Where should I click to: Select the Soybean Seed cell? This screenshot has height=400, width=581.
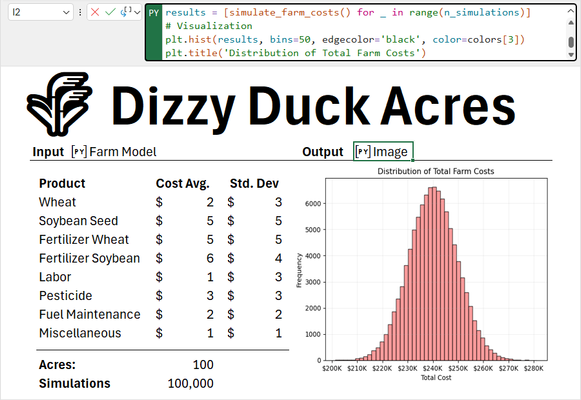[x=79, y=221]
